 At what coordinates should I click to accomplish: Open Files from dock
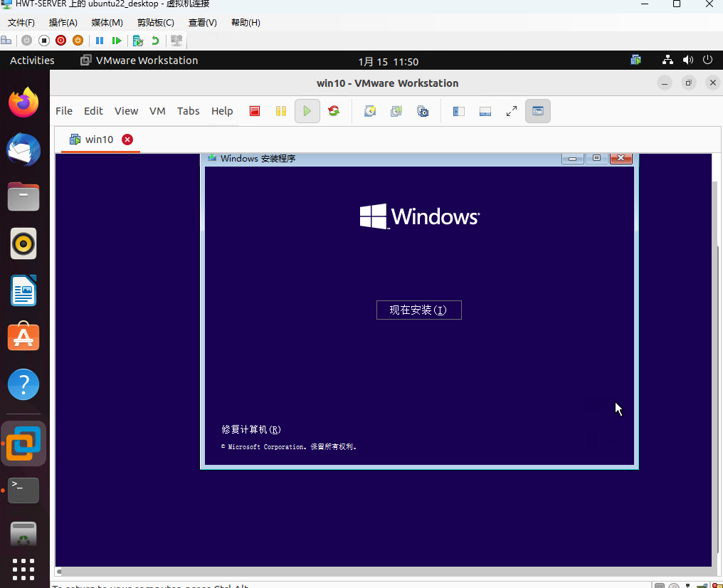(x=23, y=197)
